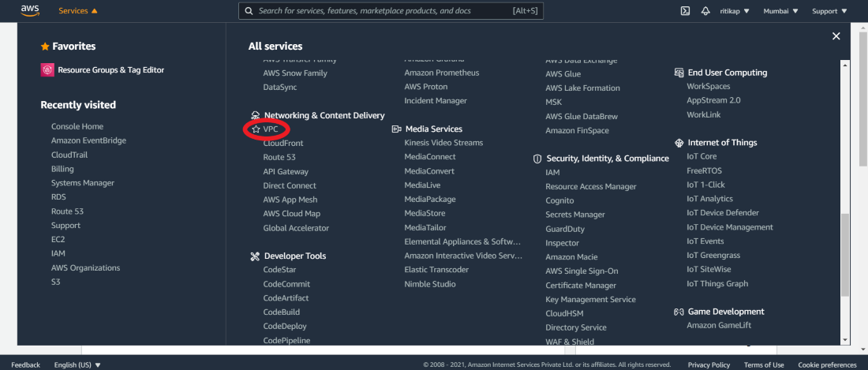868x370 pixels.
Task: Click the Media Services category icon
Action: (x=396, y=129)
